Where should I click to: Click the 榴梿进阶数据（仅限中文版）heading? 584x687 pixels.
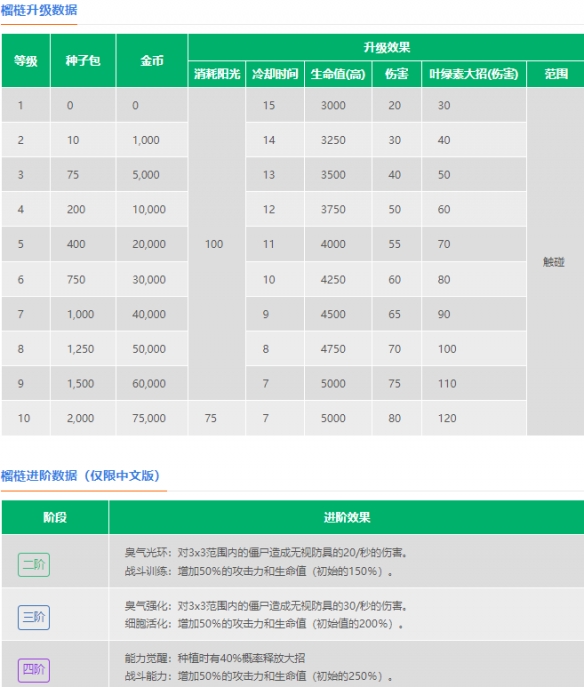tap(81, 476)
